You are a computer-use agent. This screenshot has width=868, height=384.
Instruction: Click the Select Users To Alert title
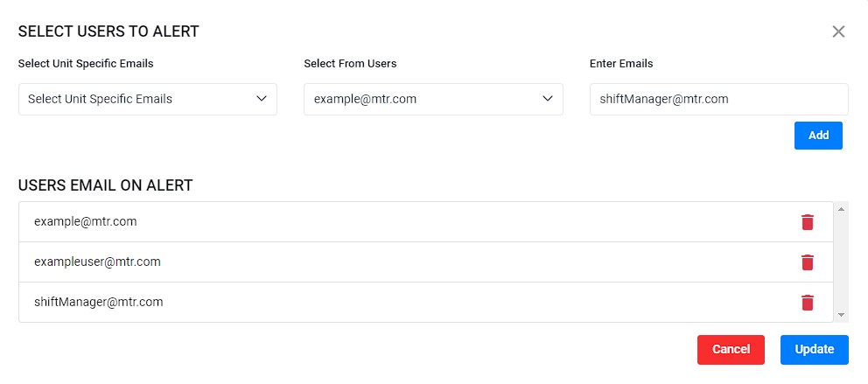108,31
